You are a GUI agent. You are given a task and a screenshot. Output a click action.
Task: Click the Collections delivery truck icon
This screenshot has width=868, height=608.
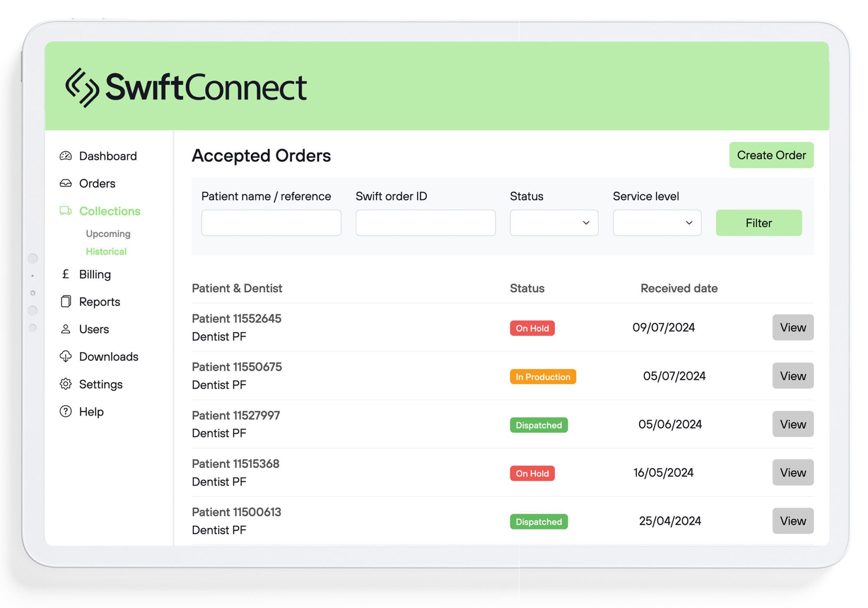(66, 211)
